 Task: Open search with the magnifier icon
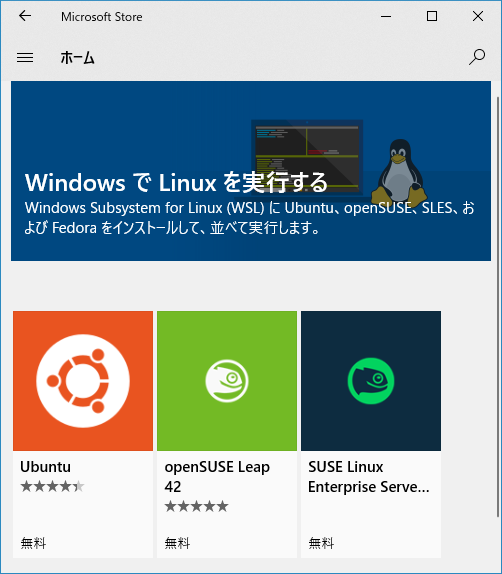click(x=477, y=57)
